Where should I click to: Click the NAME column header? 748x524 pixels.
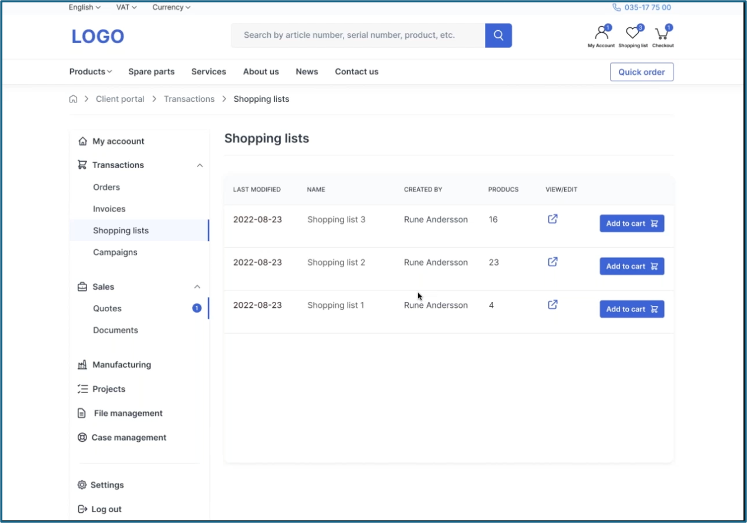tap(316, 189)
